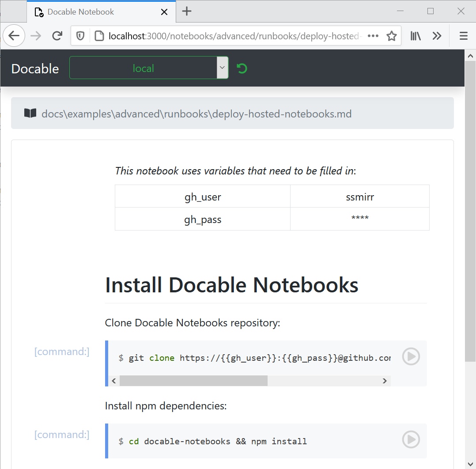Image resolution: width=476 pixels, height=469 pixels.
Task: Click the gh_user variable name cell
Action: pos(203,197)
